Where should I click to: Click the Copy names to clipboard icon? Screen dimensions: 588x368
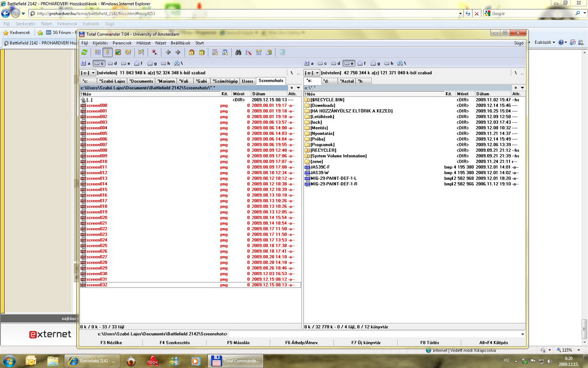point(269,52)
